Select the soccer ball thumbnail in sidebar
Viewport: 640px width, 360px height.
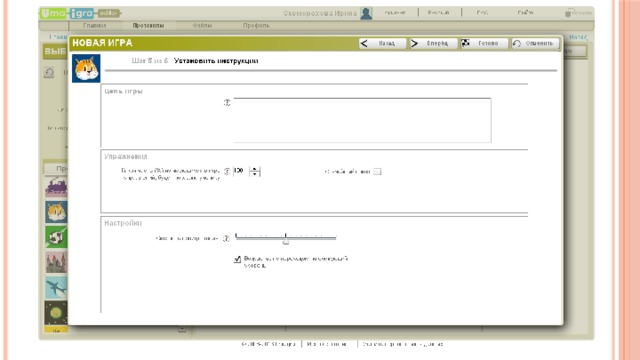pos(56,237)
